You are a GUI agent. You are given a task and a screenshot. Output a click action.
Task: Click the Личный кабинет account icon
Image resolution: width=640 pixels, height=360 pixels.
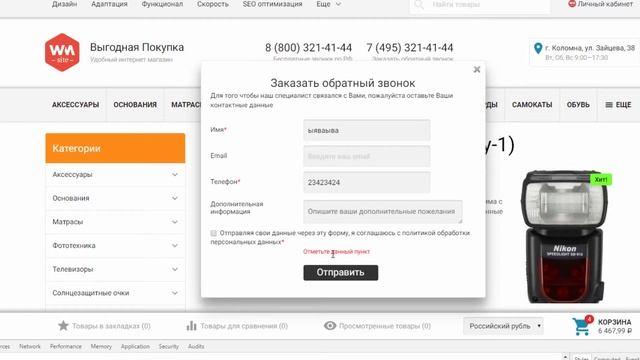coord(572,4)
